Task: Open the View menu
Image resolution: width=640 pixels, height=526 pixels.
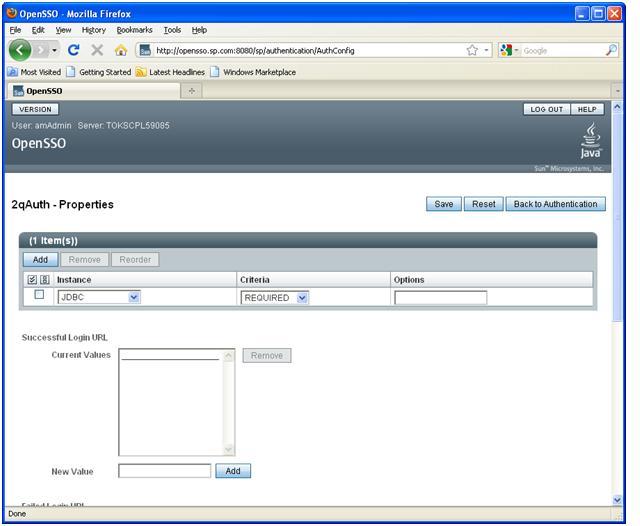Action: coord(63,30)
